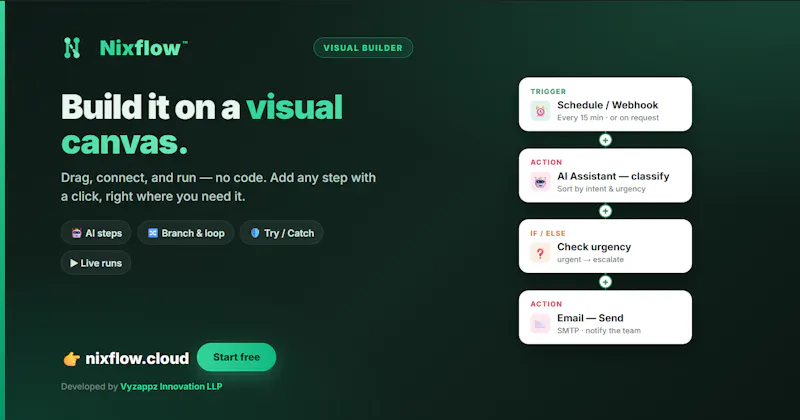Click the TRIGGER label text
This screenshot has height=420, width=800.
[x=548, y=91]
